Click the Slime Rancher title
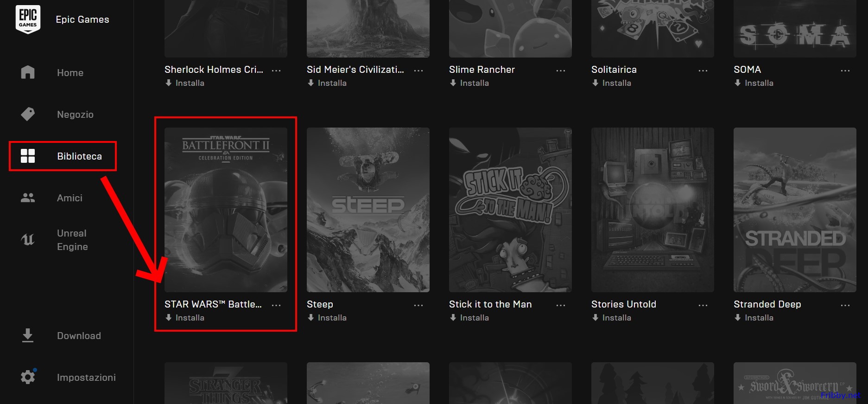 482,70
